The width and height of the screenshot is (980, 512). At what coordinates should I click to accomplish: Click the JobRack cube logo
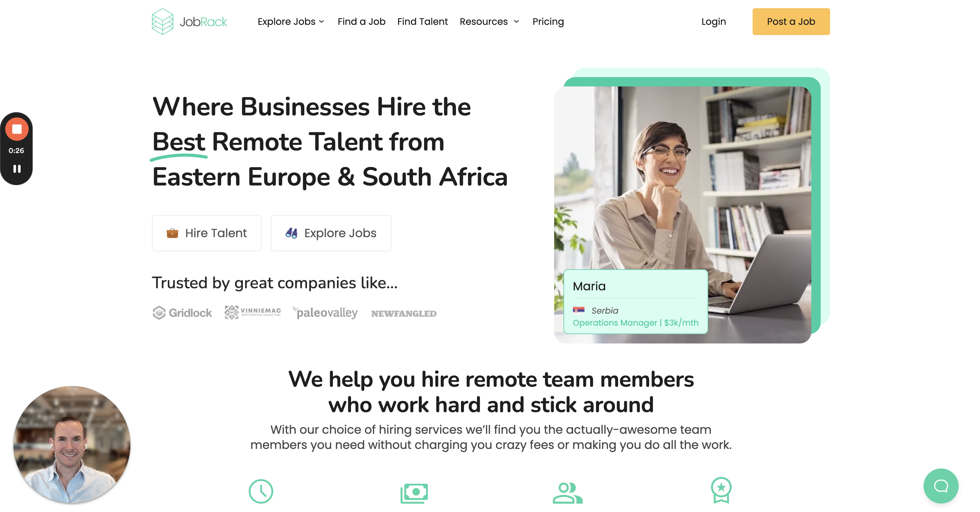tap(163, 22)
